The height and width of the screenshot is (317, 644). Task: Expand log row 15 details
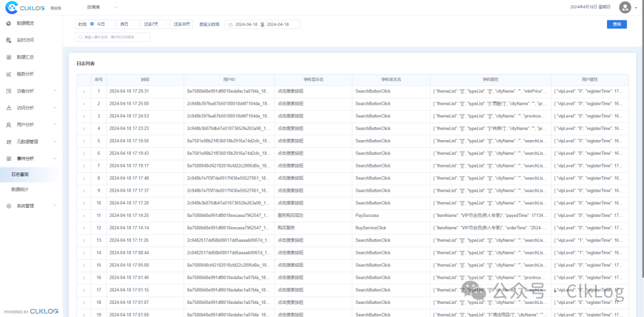(x=84, y=265)
